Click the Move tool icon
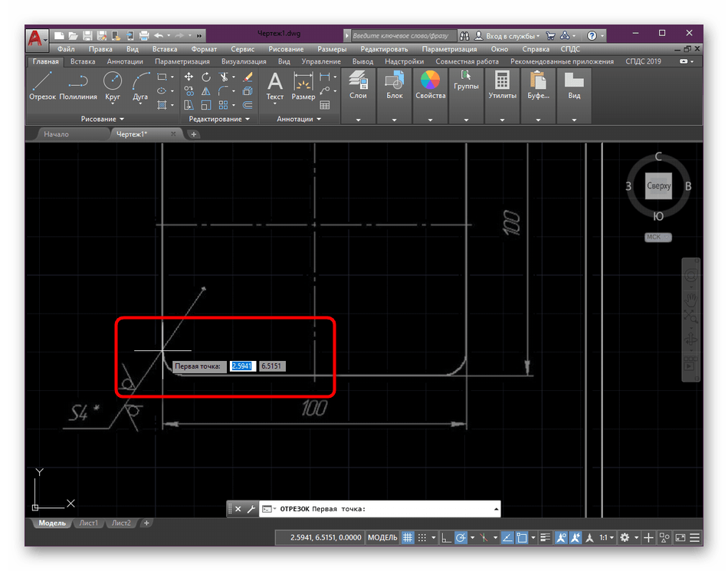Screen dimensions: 728x571 [189, 77]
